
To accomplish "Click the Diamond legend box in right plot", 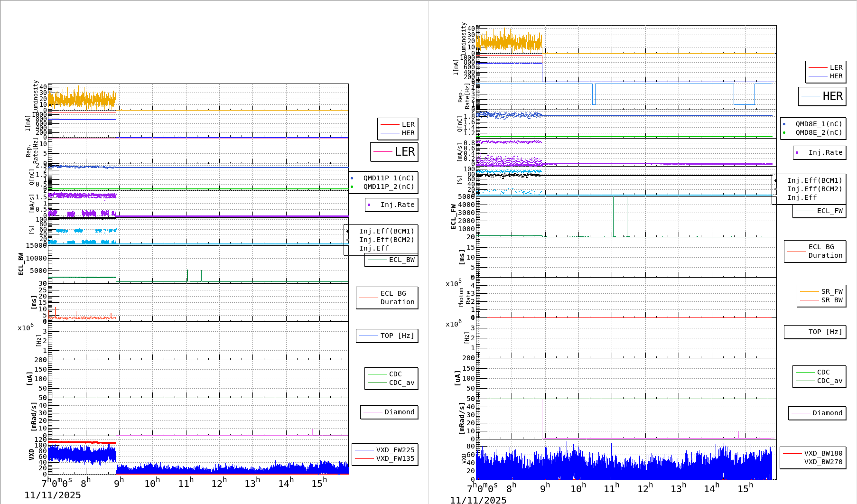I will click(817, 413).
